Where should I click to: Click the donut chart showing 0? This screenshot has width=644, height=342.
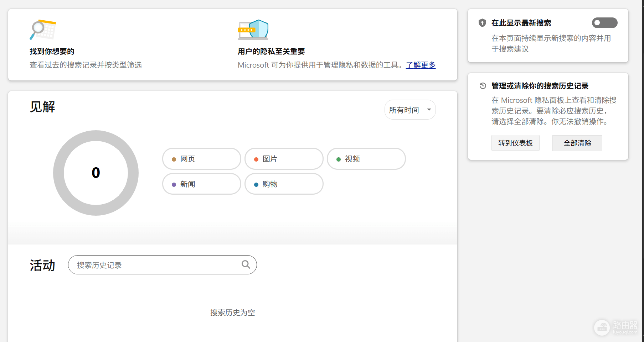tap(96, 173)
